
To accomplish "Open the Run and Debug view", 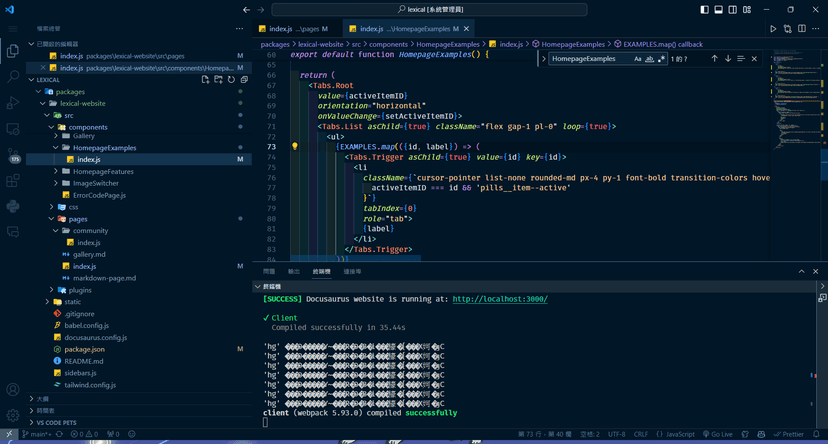I will (13, 102).
